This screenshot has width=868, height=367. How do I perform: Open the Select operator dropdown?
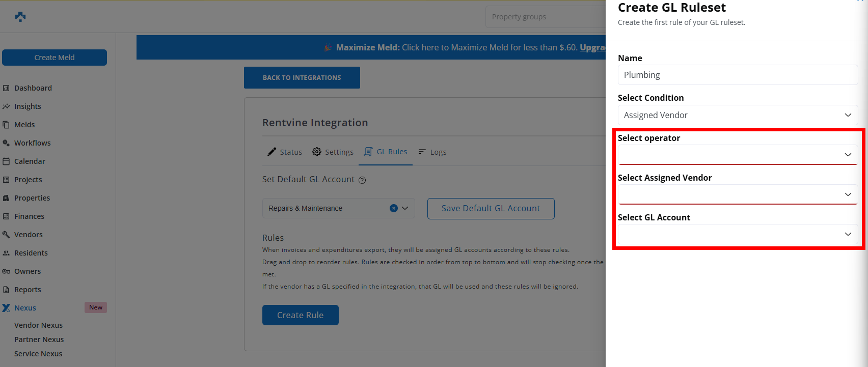[x=737, y=155]
